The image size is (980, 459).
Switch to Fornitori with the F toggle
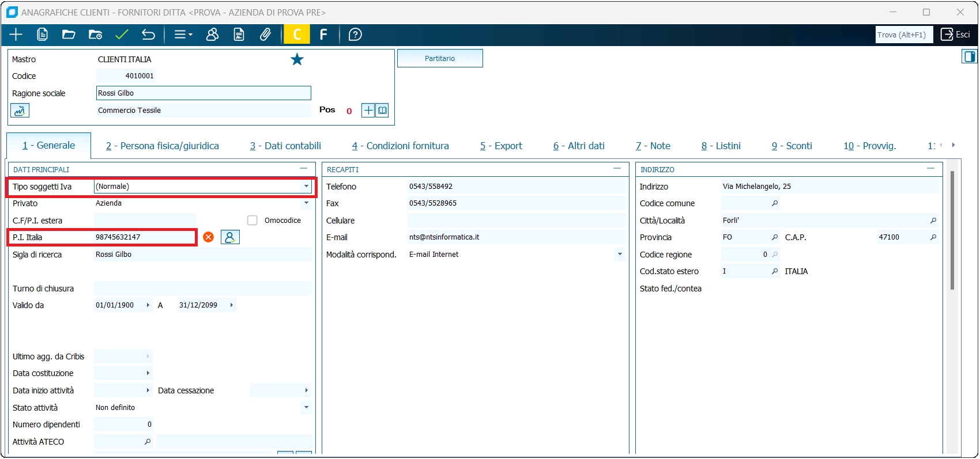coord(323,35)
